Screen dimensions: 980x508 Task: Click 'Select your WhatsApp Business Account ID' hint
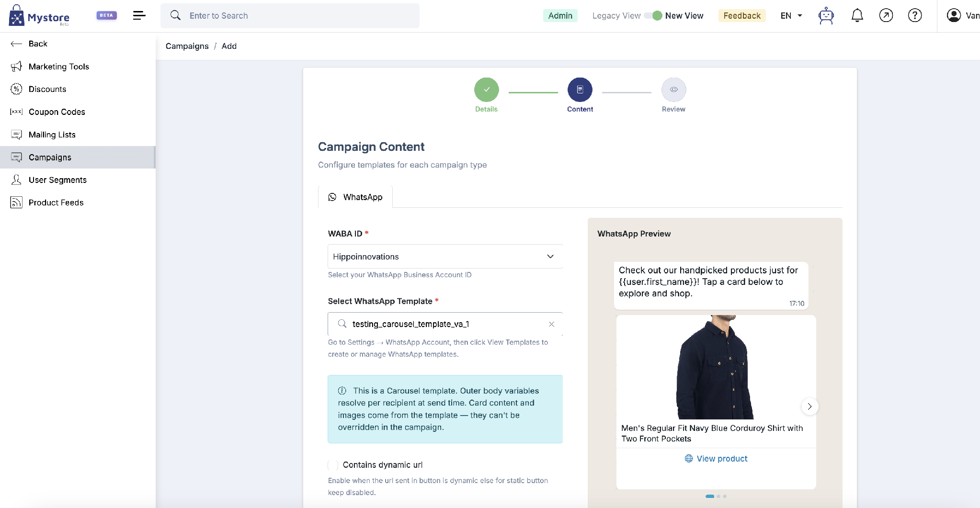coord(399,275)
